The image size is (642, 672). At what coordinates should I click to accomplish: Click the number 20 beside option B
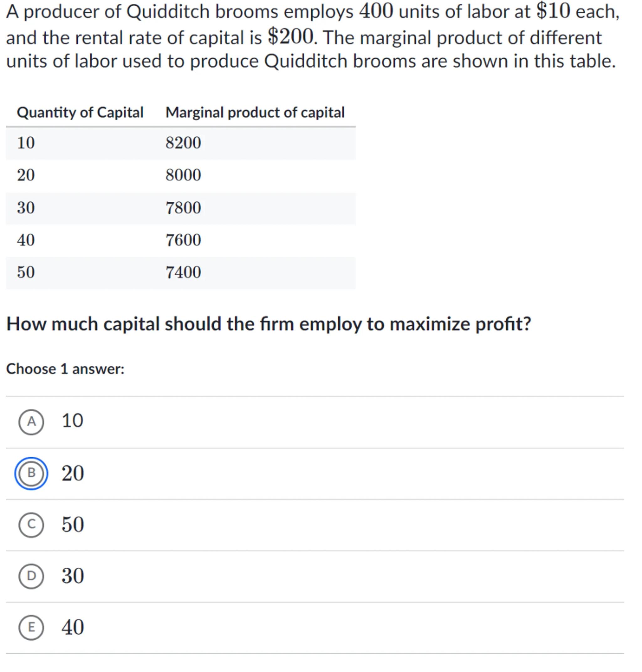click(x=72, y=473)
